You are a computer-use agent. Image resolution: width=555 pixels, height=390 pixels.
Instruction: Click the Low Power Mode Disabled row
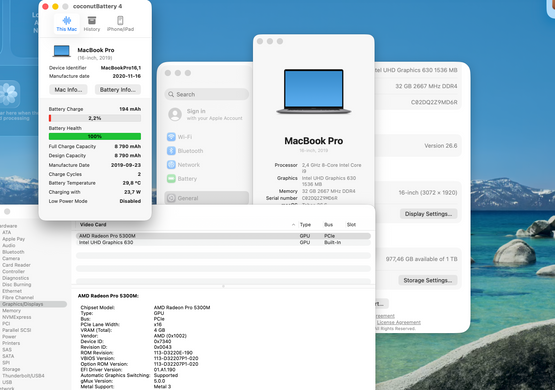95,201
